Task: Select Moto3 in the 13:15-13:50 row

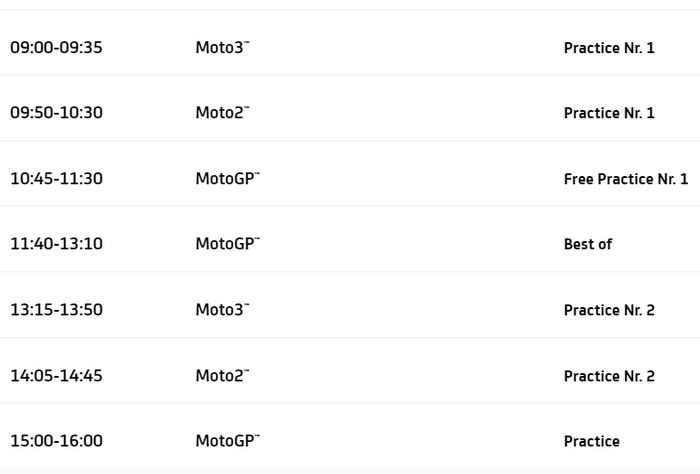Action: point(222,310)
